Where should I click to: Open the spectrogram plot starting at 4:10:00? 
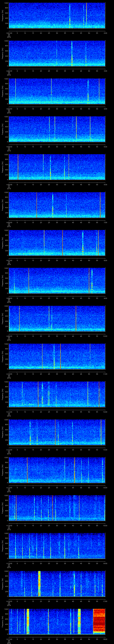(57, 356)
